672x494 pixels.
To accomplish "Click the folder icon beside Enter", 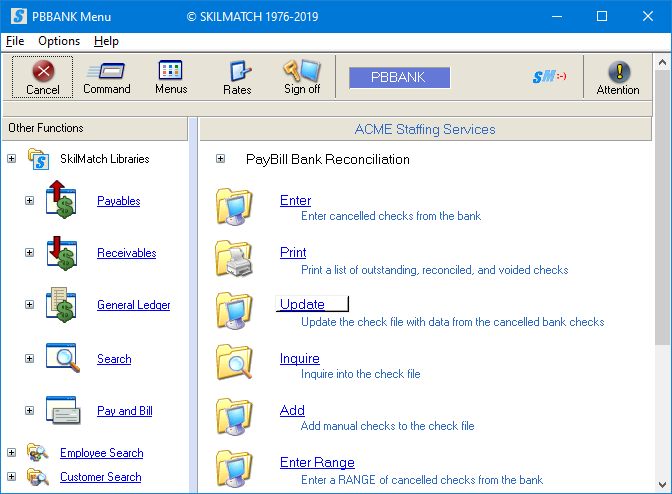I will (234, 207).
